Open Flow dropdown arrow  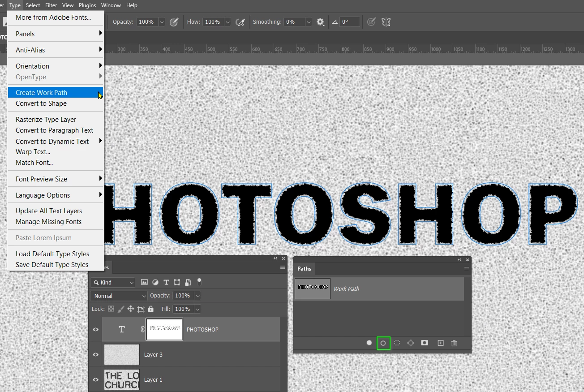point(228,22)
